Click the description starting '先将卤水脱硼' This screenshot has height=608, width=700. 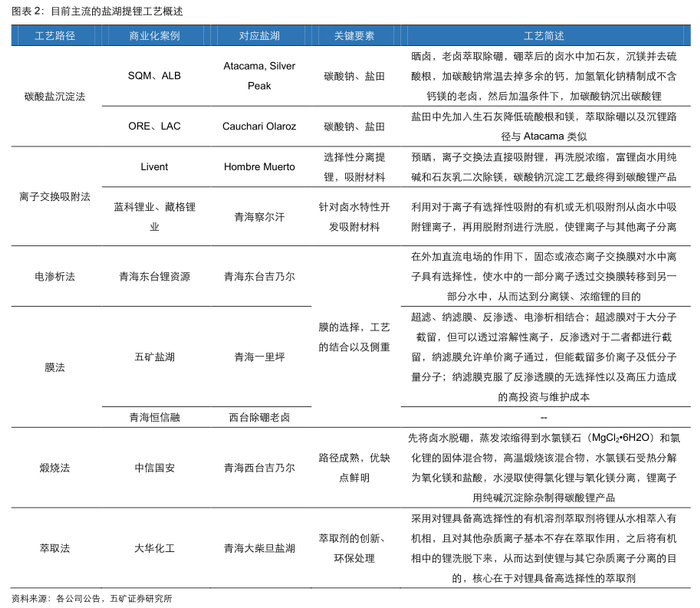pyautogui.click(x=544, y=468)
